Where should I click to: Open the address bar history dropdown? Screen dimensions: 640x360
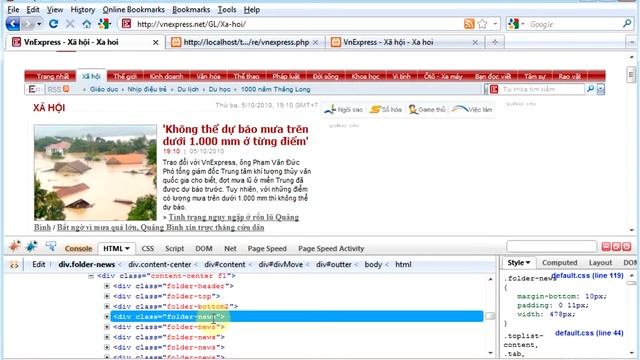coord(495,24)
